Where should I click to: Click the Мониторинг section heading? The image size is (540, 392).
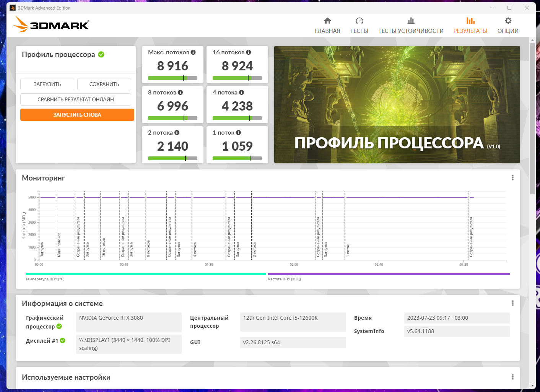pos(43,178)
